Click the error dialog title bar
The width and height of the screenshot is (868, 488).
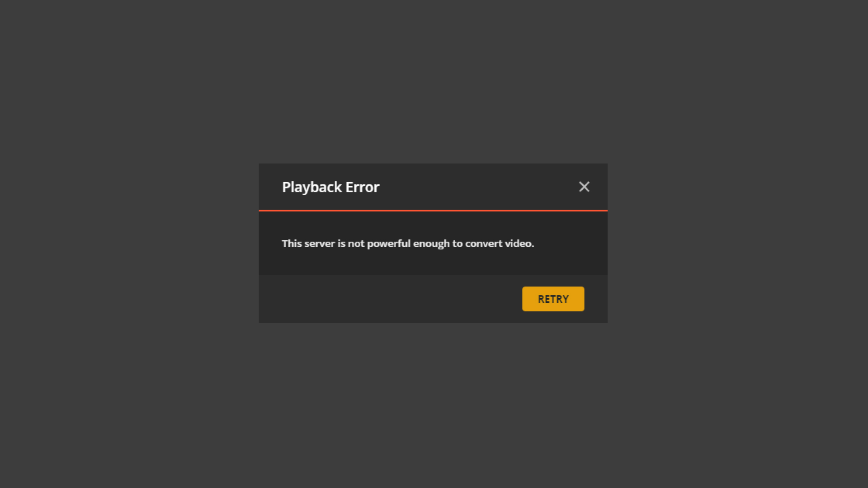[x=433, y=187]
